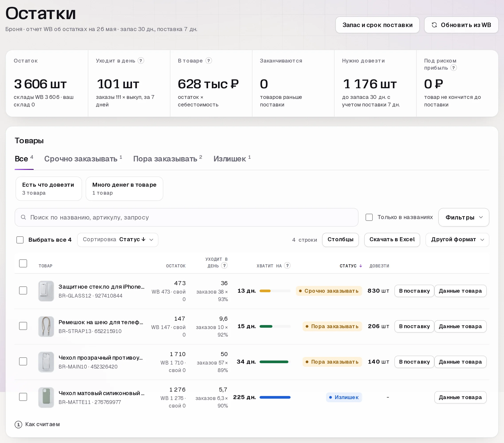Enable Только в названиях checkbox
504x443 pixels.
coord(369,217)
